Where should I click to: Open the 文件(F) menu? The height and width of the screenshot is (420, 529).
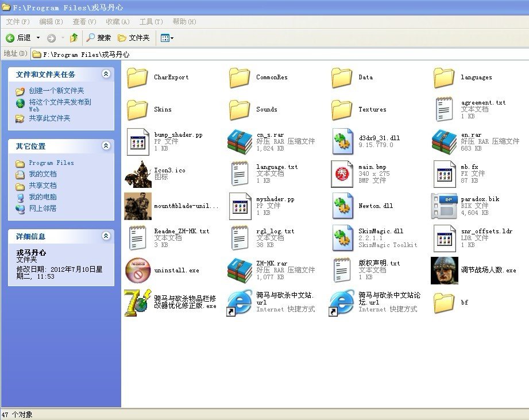point(17,22)
